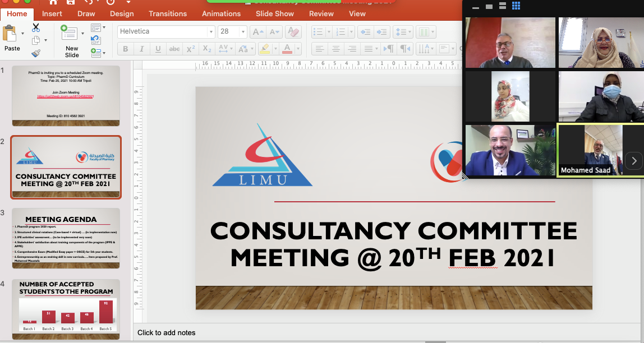Click the Format Painter brush icon
The height and width of the screenshot is (343, 644).
click(x=36, y=53)
